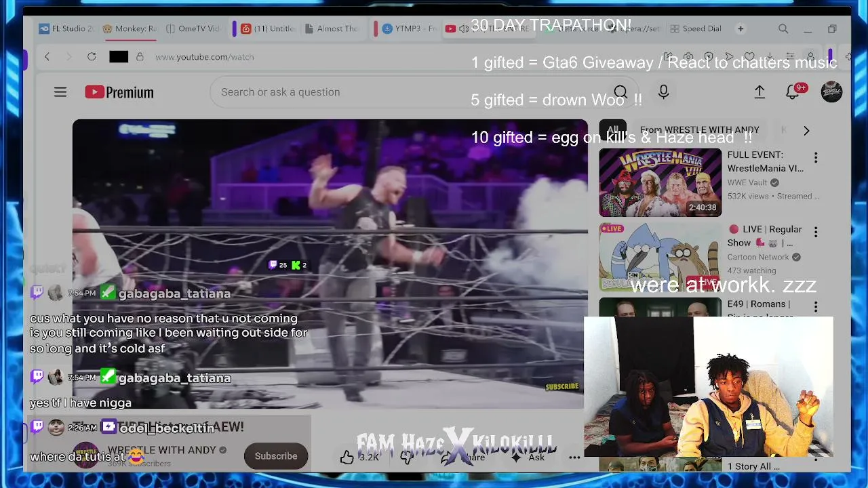Switch to the FL Studio tab
This screenshot has height=488, width=868.
pyautogui.click(x=66, y=29)
